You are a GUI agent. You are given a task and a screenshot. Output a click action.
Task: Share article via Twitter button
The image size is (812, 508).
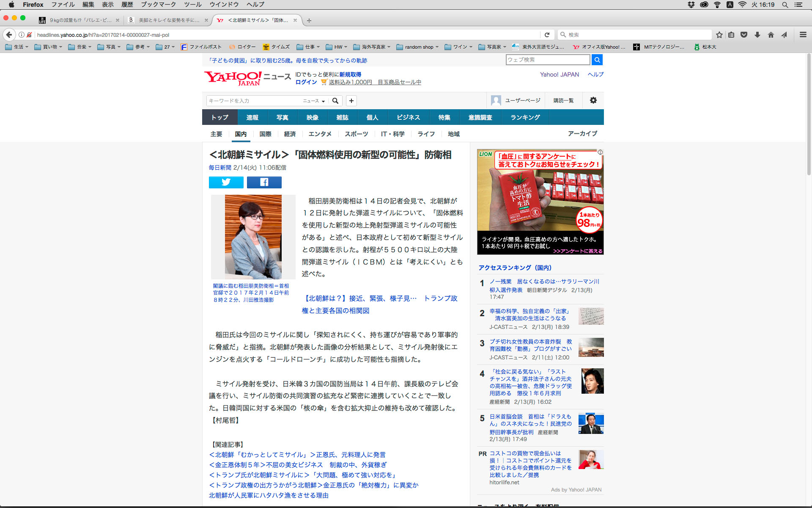coord(226,182)
